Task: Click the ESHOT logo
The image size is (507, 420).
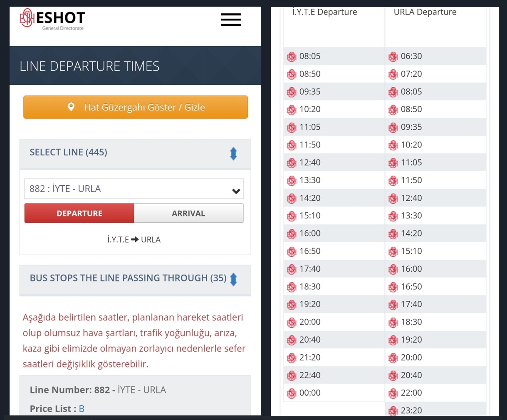Action: pos(52,19)
